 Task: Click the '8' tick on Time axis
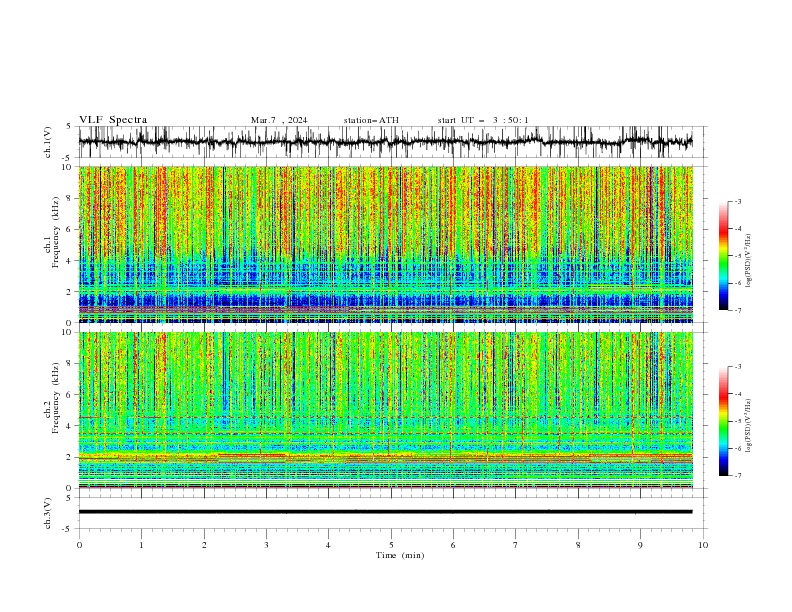tap(578, 545)
